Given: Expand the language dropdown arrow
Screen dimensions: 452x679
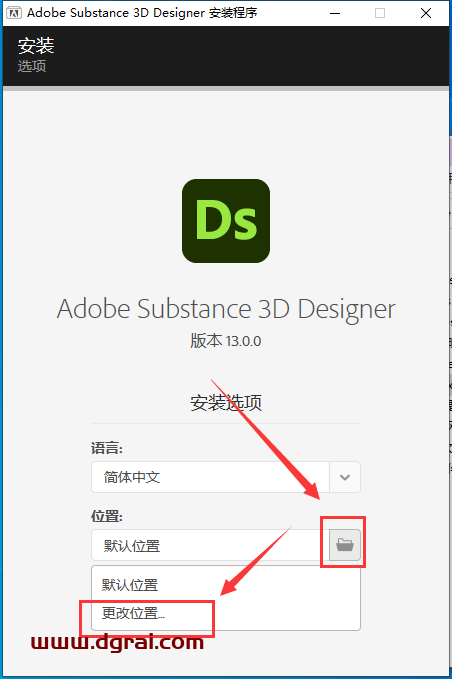Looking at the screenshot, I should click(x=345, y=477).
